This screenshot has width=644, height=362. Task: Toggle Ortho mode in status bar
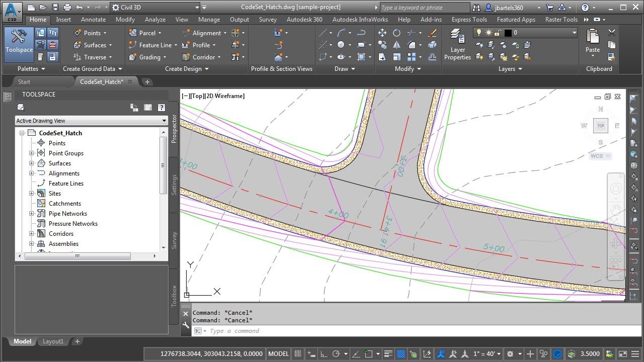[x=324, y=354]
